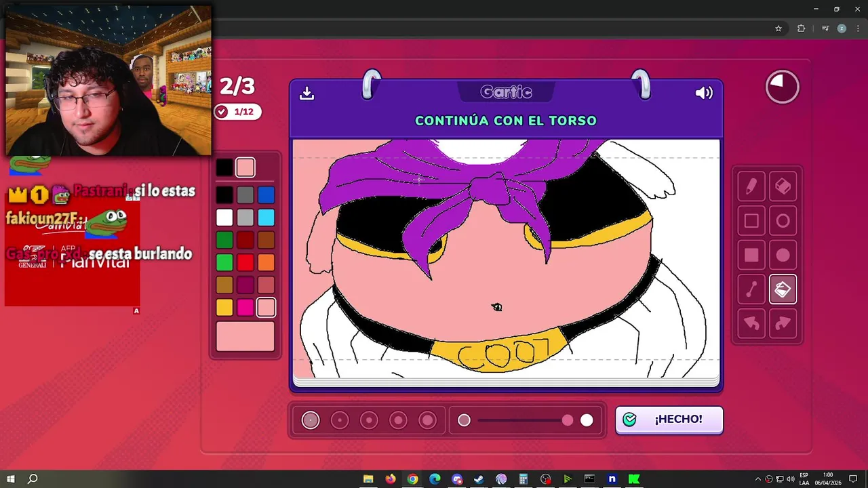Viewport: 868px width, 488px height.
Task: Open the Chrome profile avatar
Action: tap(842, 28)
